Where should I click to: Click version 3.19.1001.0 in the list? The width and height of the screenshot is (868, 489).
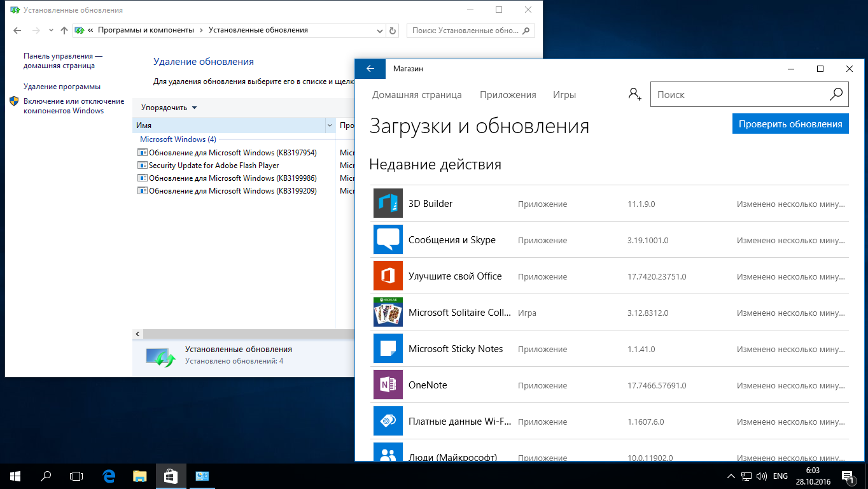coord(648,241)
